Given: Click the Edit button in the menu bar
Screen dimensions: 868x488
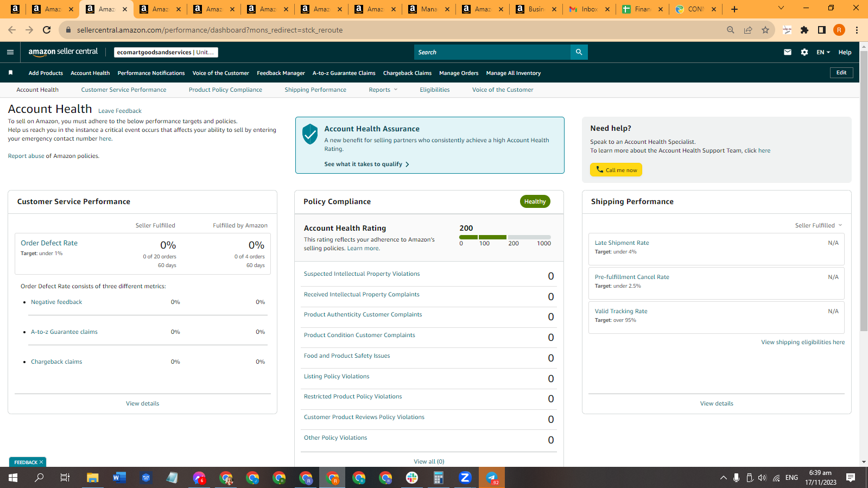Looking at the screenshot, I should pyautogui.click(x=841, y=72).
